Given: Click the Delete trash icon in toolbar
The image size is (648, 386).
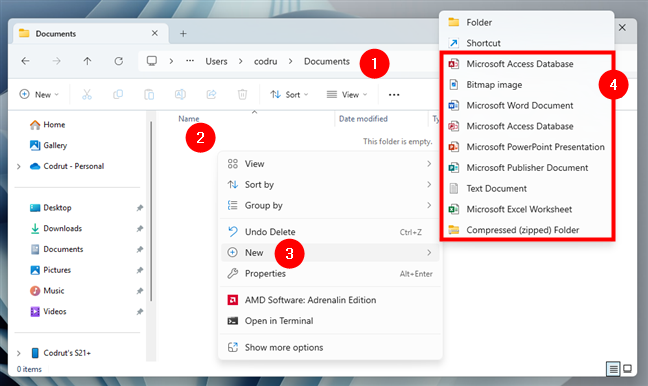Looking at the screenshot, I should pos(242,95).
